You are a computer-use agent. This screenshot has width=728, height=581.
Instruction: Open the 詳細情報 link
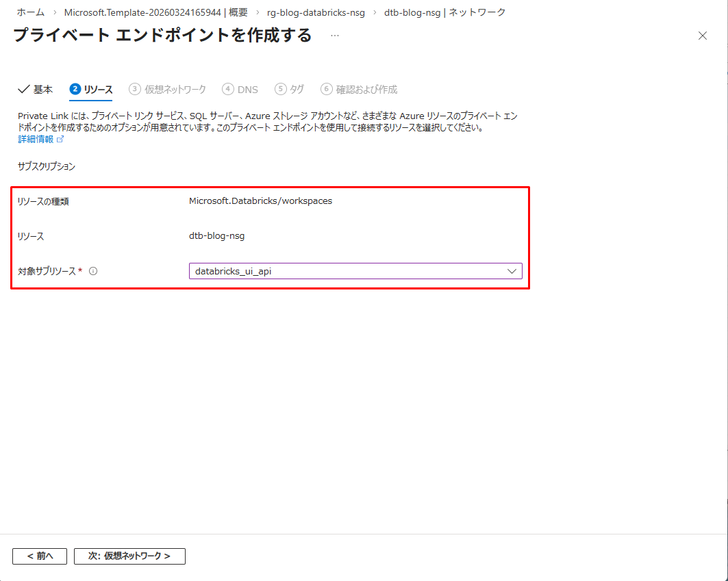pos(36,140)
